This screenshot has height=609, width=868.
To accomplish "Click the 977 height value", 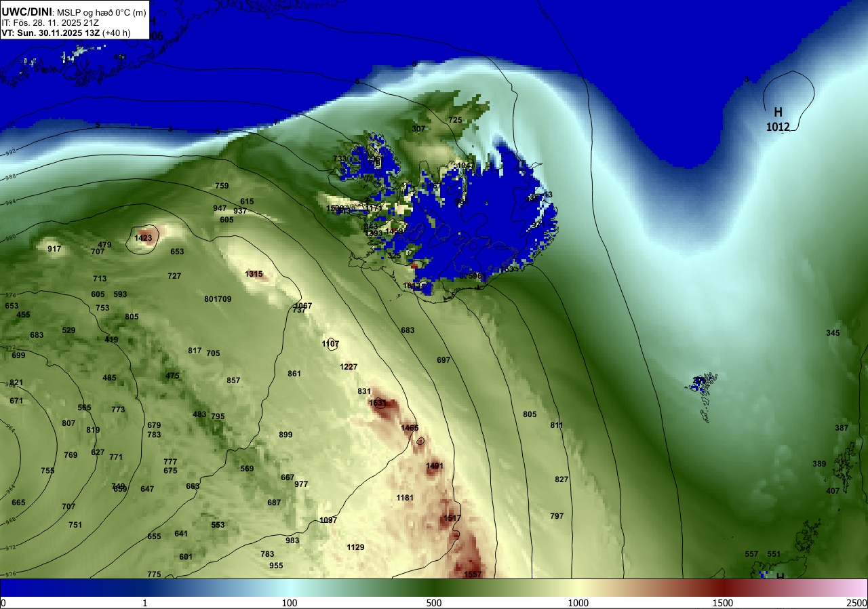I will (301, 484).
